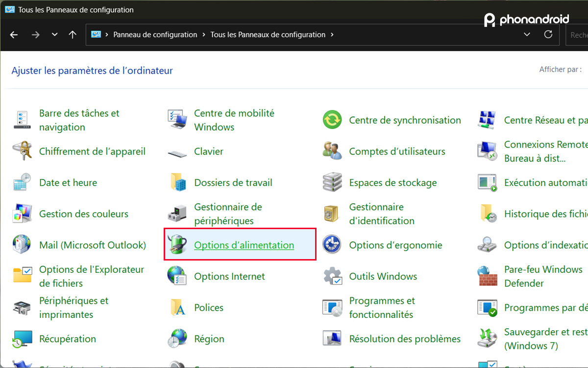
Task: Click the Programmes par défaut icon
Action: [487, 308]
